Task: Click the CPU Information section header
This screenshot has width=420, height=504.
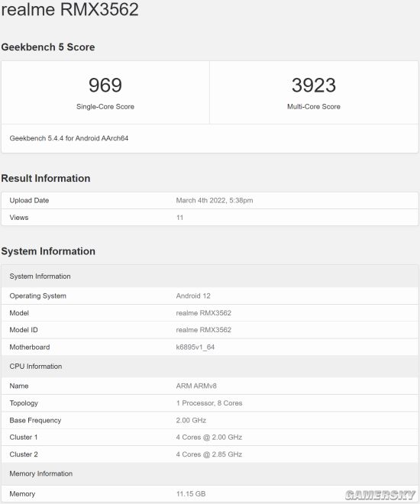Action: (x=209, y=367)
